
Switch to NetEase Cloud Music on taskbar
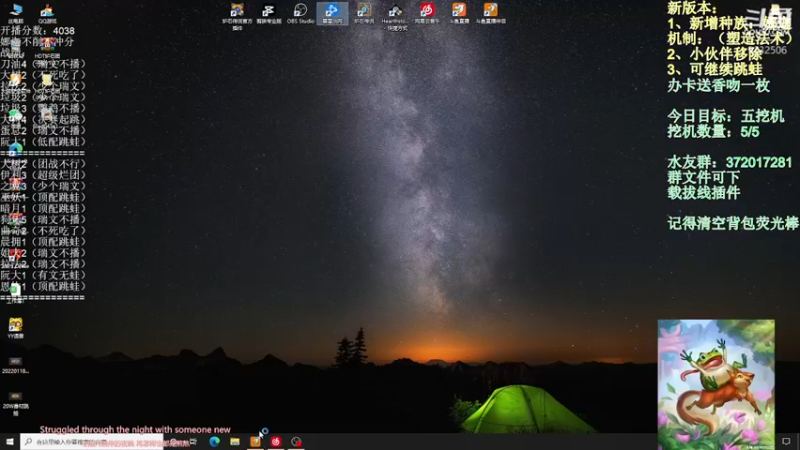coord(276,441)
